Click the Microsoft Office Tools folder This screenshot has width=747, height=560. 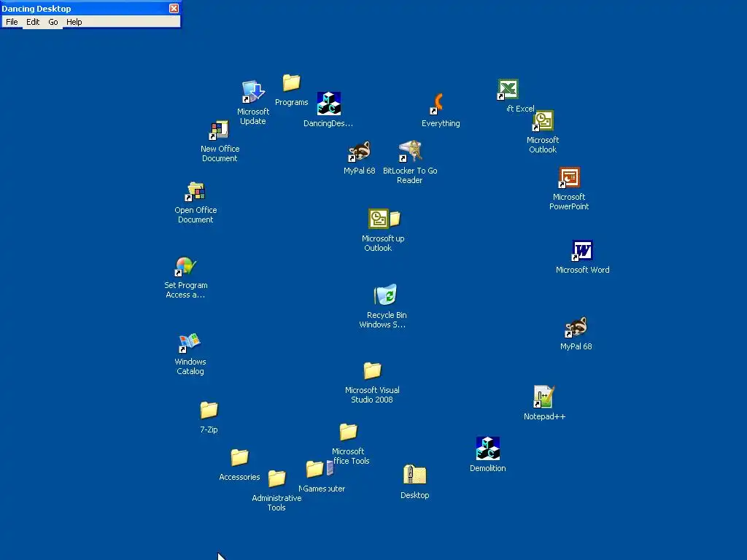(x=348, y=432)
